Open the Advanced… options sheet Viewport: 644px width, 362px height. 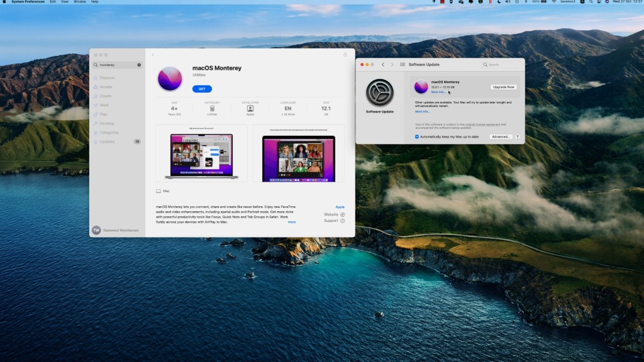click(501, 136)
